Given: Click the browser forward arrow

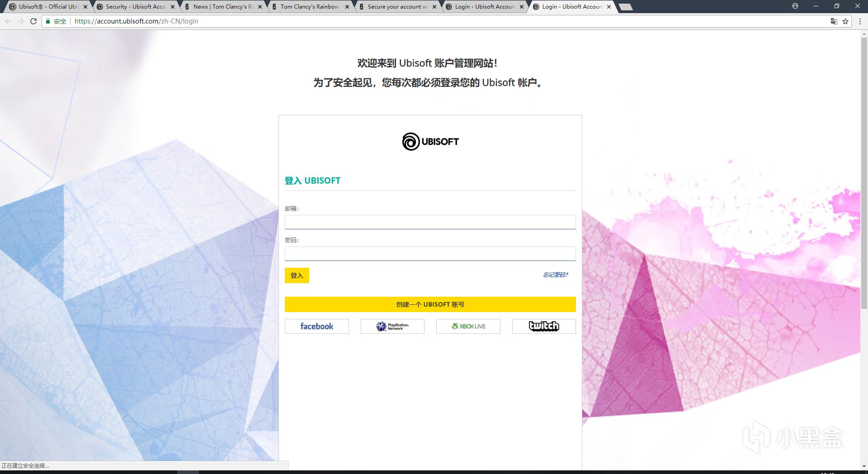Looking at the screenshot, I should (21, 21).
